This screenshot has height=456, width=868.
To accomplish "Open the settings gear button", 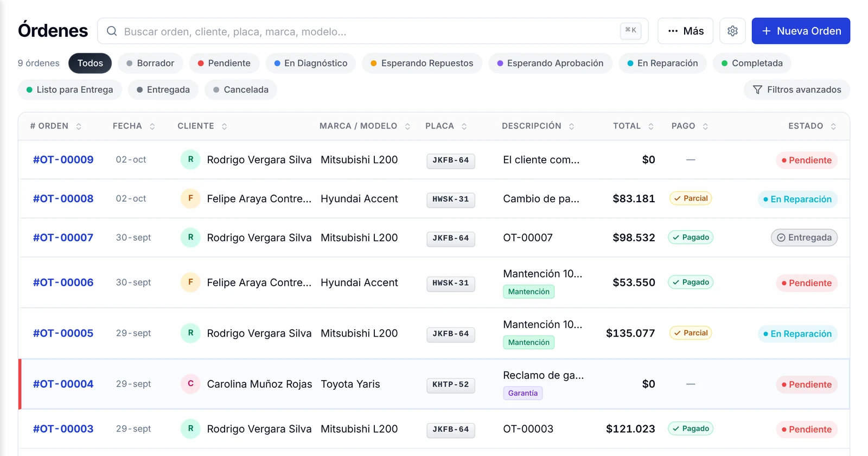I will pyautogui.click(x=732, y=31).
